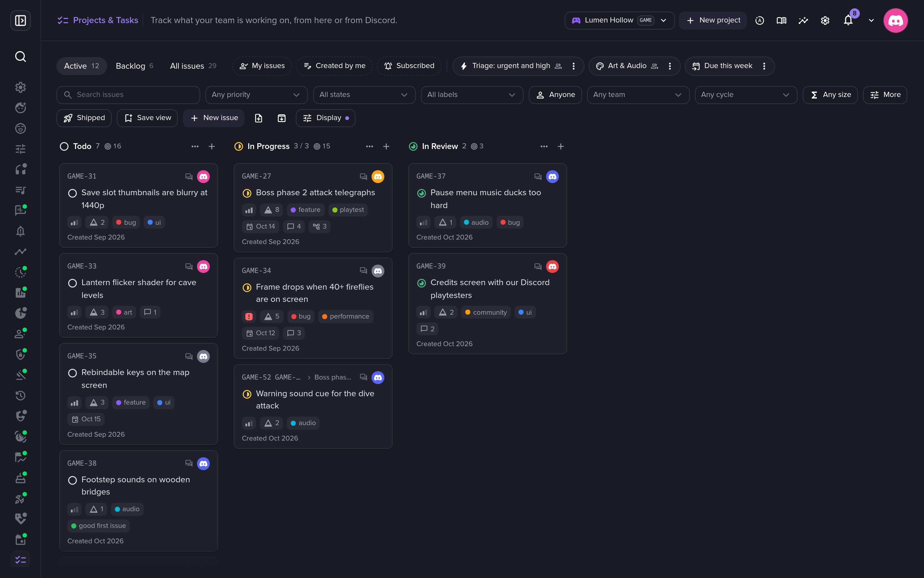924x578 pixels.
Task: Open the discussion icon on GAME-31 card
Action: (x=189, y=177)
